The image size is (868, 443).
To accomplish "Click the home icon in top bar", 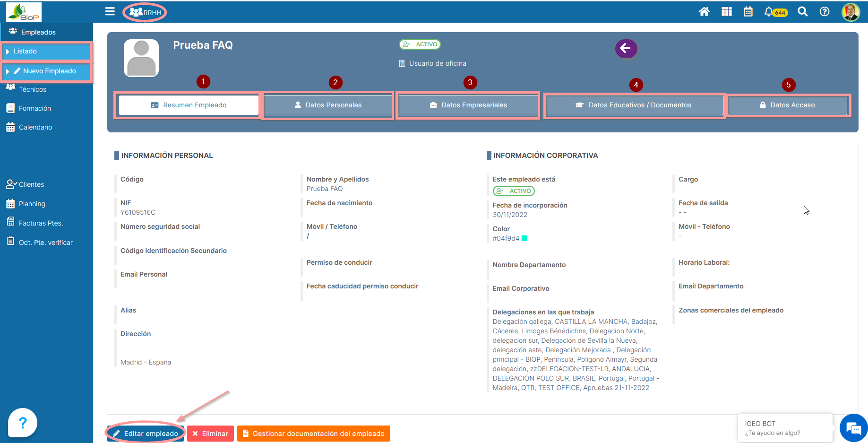I will point(704,12).
